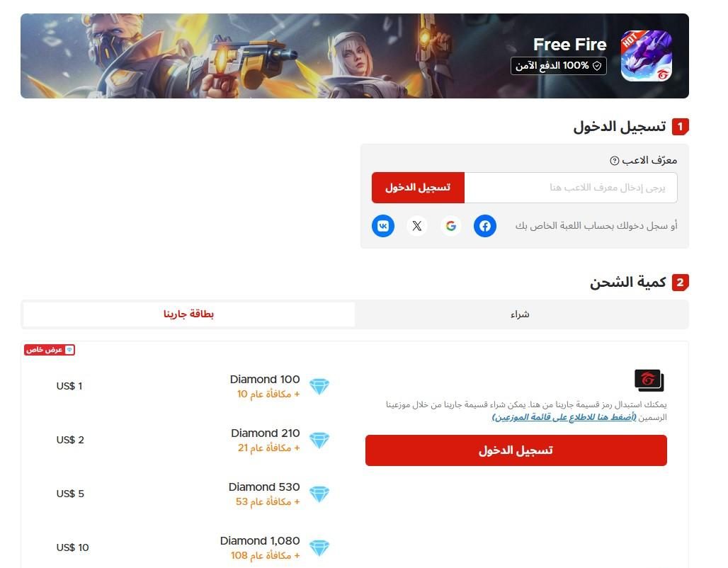Click the diamond icon beside Diamond 100

point(319,387)
